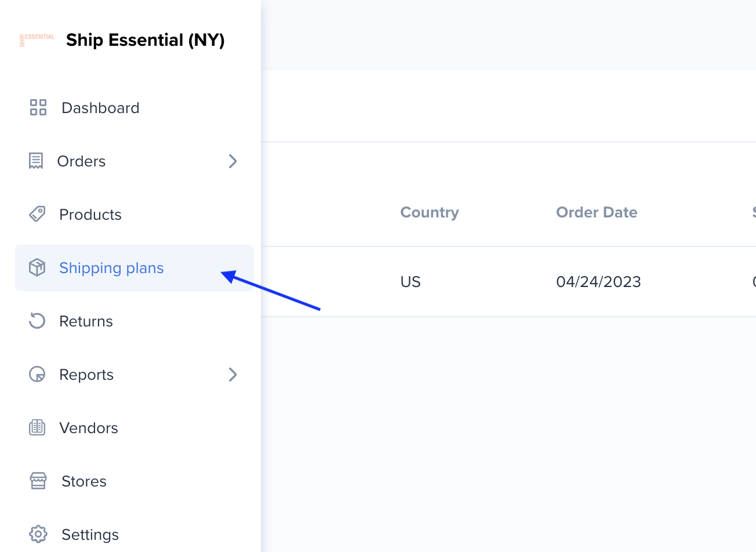Image resolution: width=756 pixels, height=552 pixels.
Task: Expand the Reports submenu chevron
Action: [232, 374]
